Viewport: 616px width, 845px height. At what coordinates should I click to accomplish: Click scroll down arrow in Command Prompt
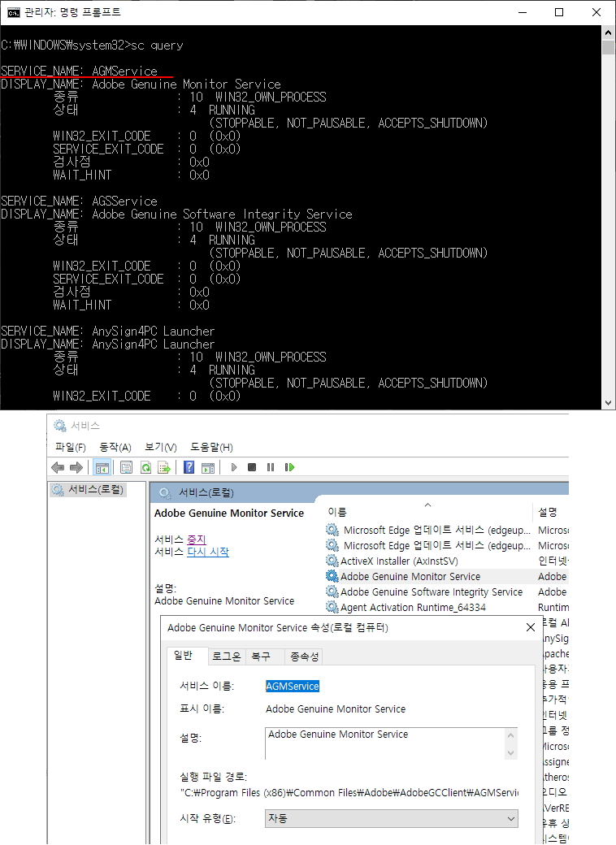click(x=609, y=402)
